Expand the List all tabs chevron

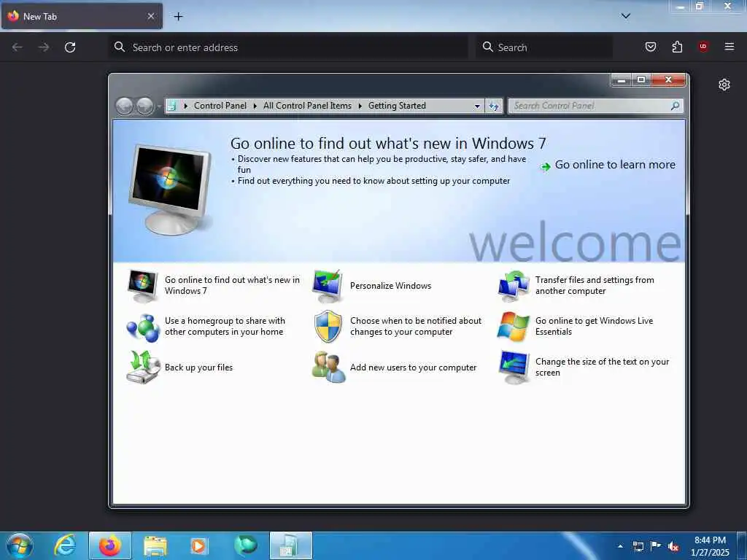coord(625,16)
